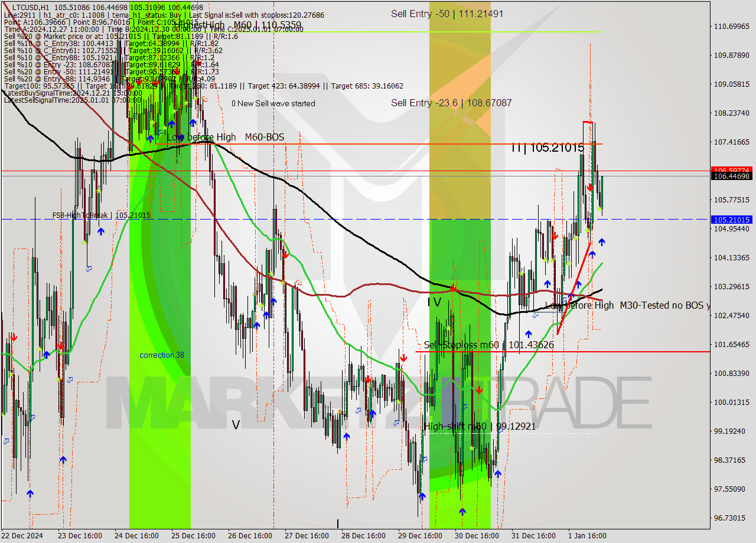Click the '22 Dec 2024' date on time axis
This screenshot has height=543, width=756.
pos(22,536)
